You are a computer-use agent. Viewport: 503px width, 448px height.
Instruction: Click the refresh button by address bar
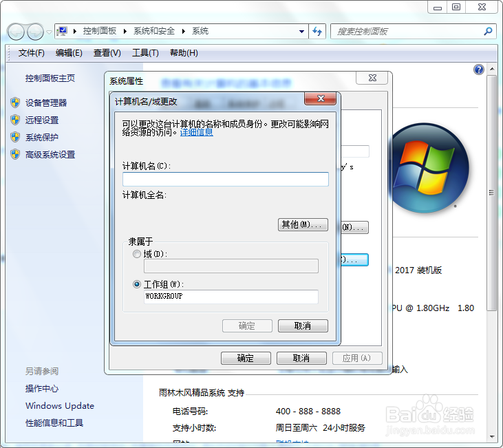tap(317, 32)
